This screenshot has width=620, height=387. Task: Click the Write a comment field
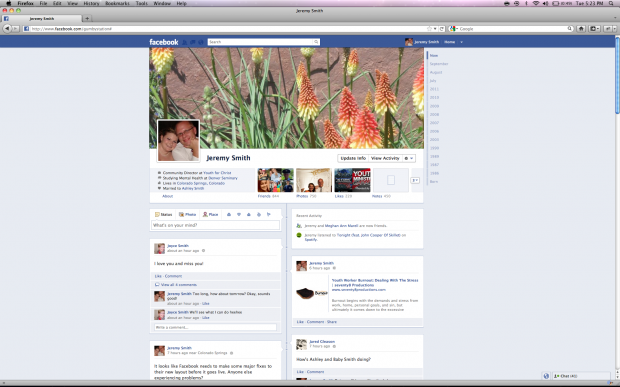point(215,327)
